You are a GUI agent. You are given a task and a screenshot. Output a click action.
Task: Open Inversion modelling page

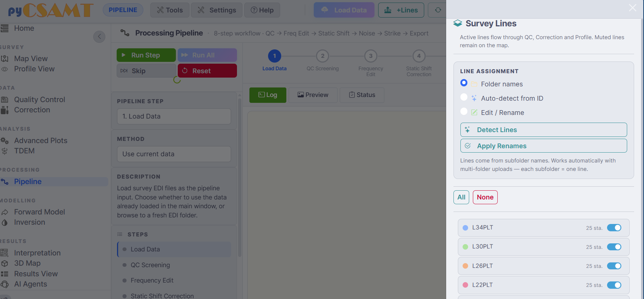click(x=29, y=222)
